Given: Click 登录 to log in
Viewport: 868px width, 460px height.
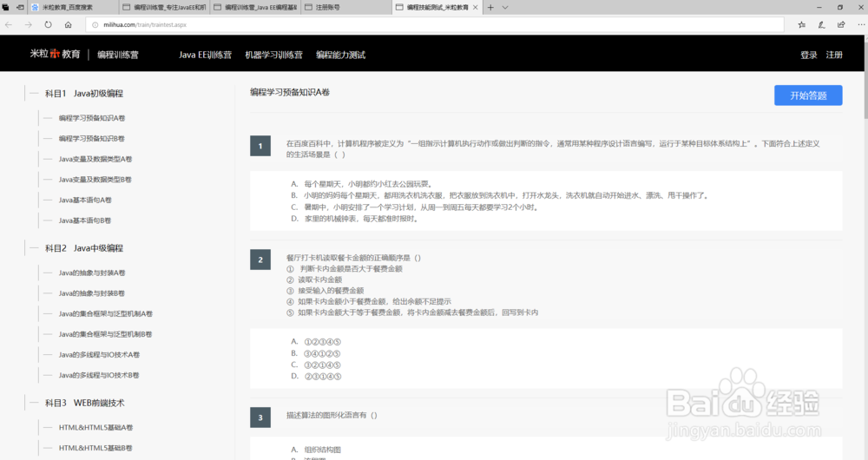Looking at the screenshot, I should 809,55.
